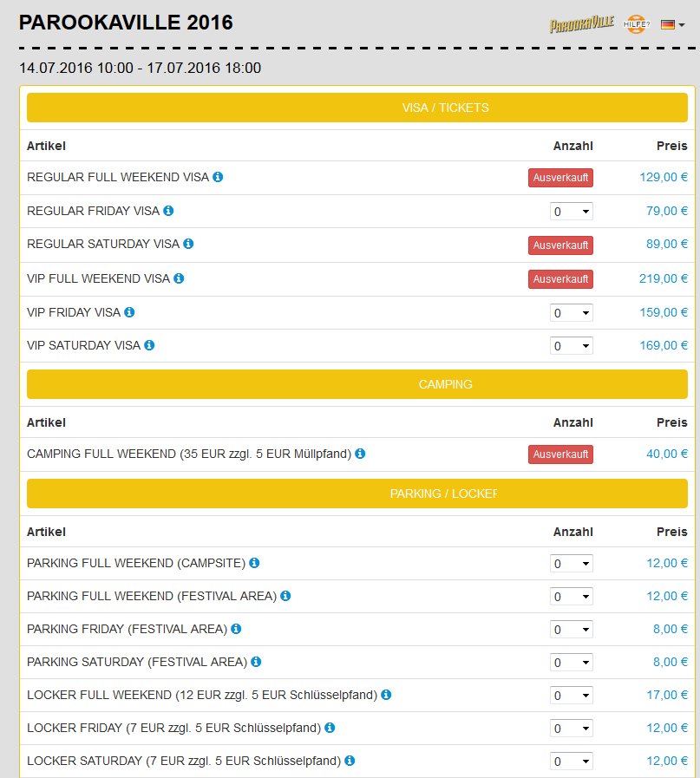
Task: Show info for PARKING SATURDAY (FESTIVAL AREA)
Action: [256, 662]
